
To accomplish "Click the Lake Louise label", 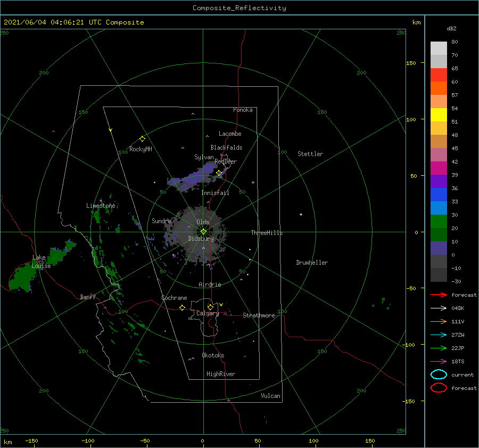I will click(41, 262).
